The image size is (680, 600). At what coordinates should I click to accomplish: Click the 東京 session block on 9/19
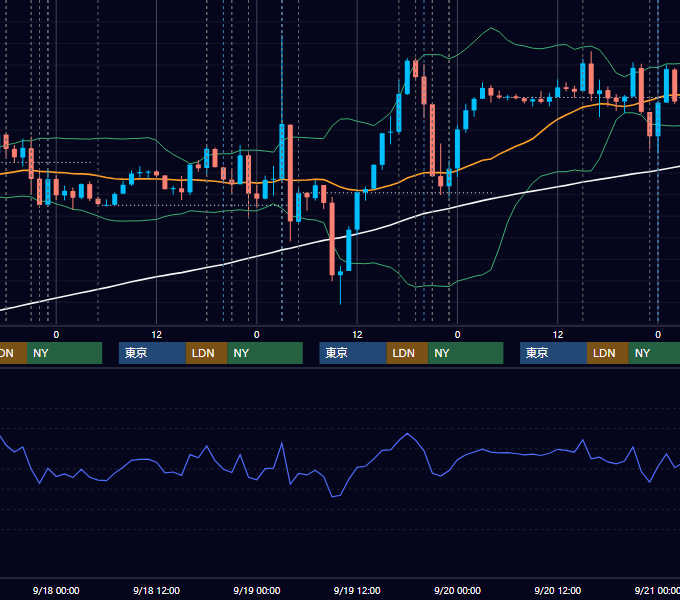[x=353, y=353]
